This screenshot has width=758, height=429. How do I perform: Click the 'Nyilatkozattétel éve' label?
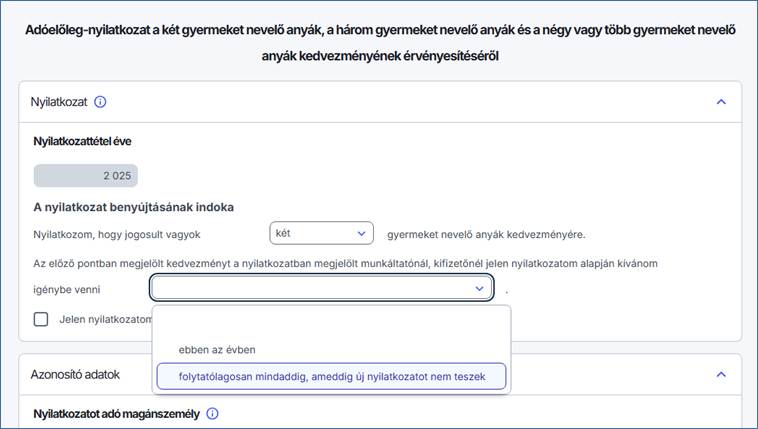(82, 141)
